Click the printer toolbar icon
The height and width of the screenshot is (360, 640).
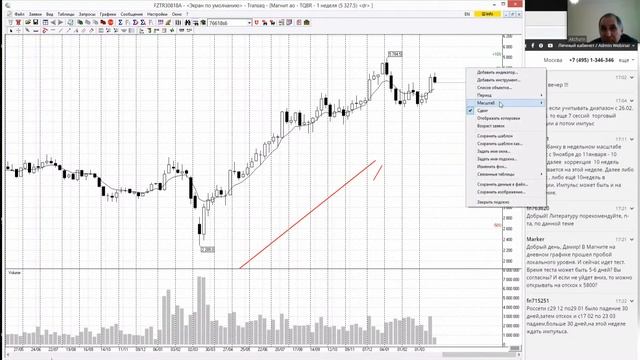70,22
